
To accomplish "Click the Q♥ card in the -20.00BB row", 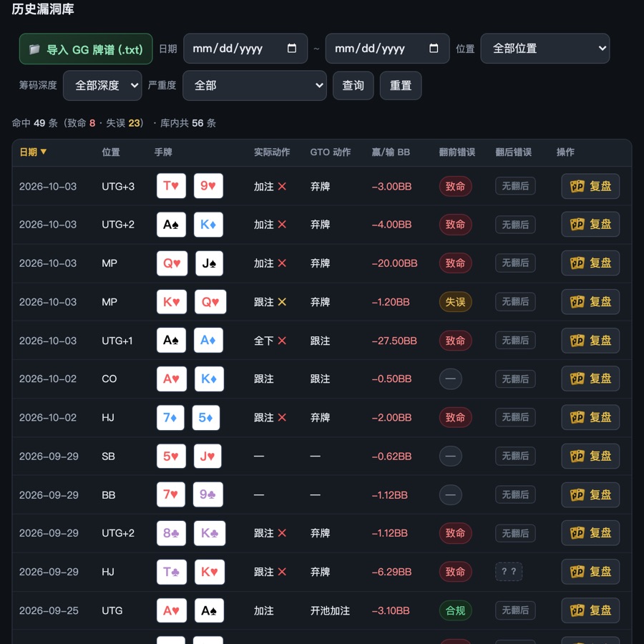I will click(172, 263).
